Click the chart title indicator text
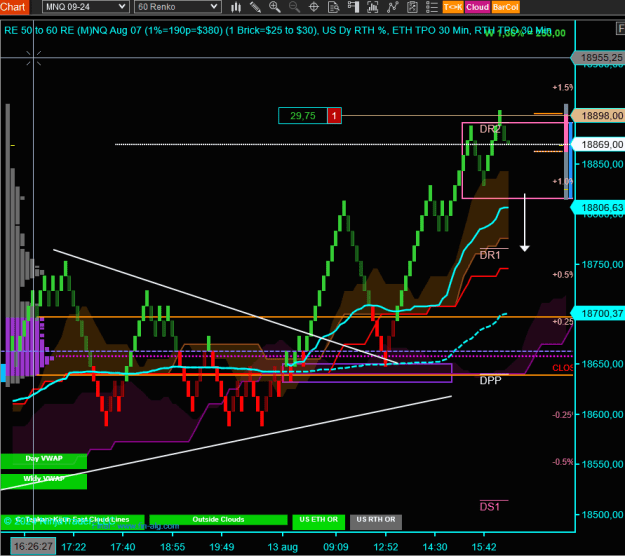 [277, 30]
